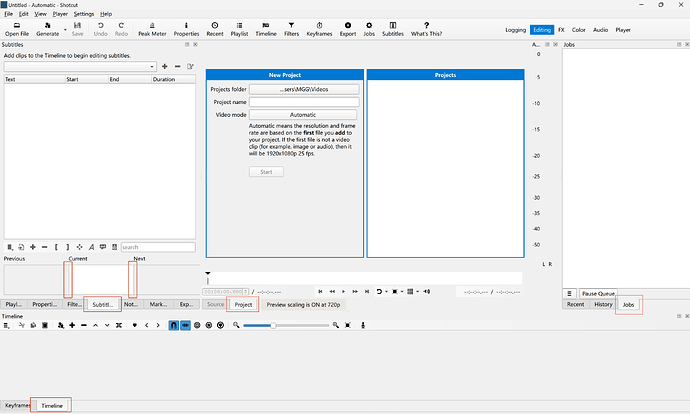Image resolution: width=690 pixels, height=414 pixels.
Task: Toggle the volume mute control
Action: [426, 291]
